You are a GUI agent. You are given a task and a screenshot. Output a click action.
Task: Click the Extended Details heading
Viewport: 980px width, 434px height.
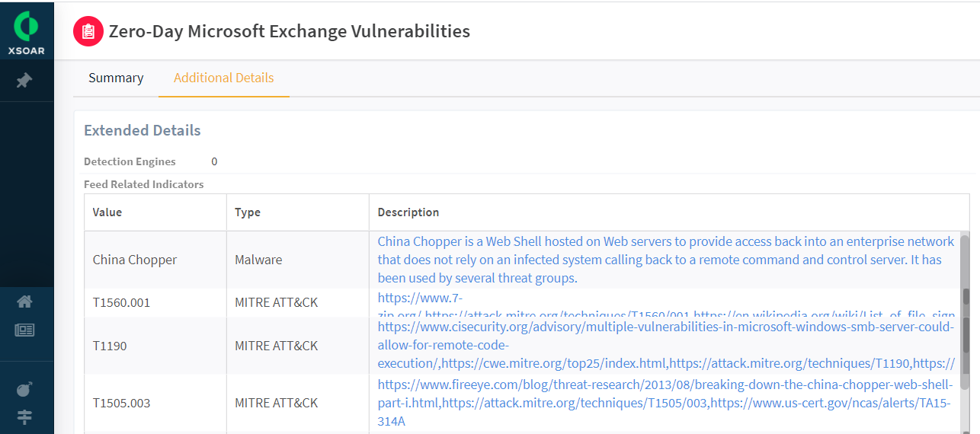[x=143, y=130]
